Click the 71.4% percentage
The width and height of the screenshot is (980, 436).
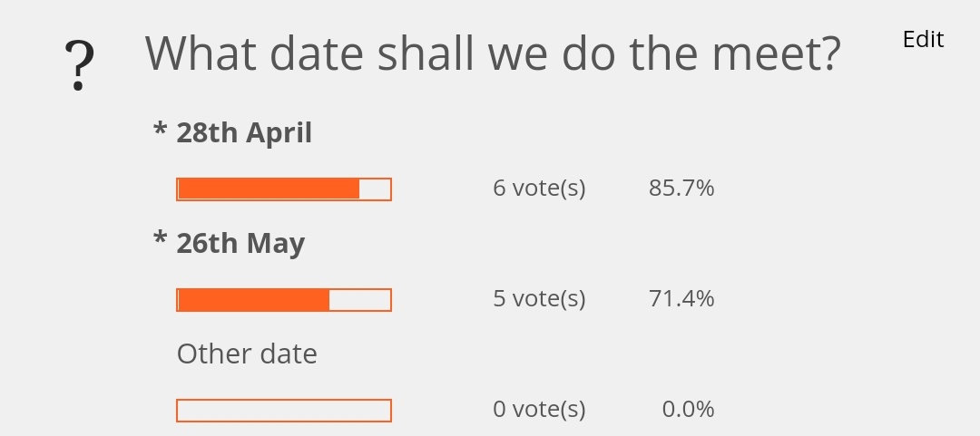click(681, 298)
